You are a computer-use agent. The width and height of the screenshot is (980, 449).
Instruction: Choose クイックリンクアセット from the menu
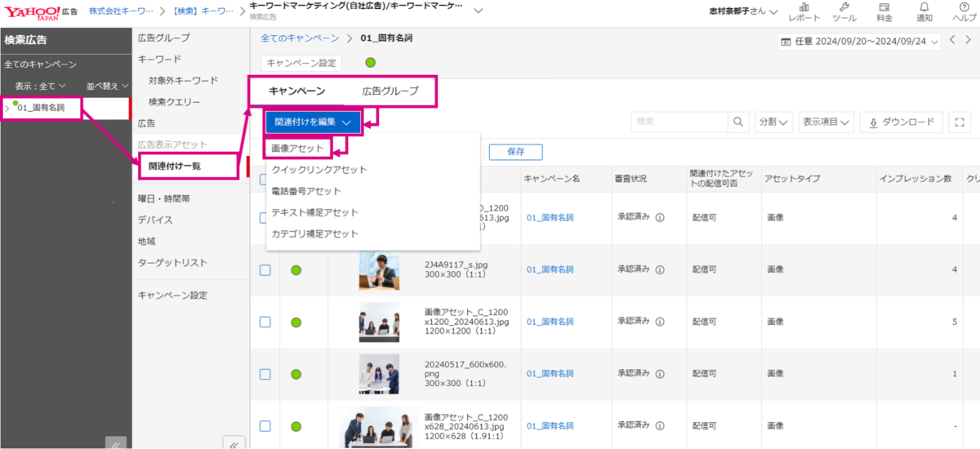[319, 170]
